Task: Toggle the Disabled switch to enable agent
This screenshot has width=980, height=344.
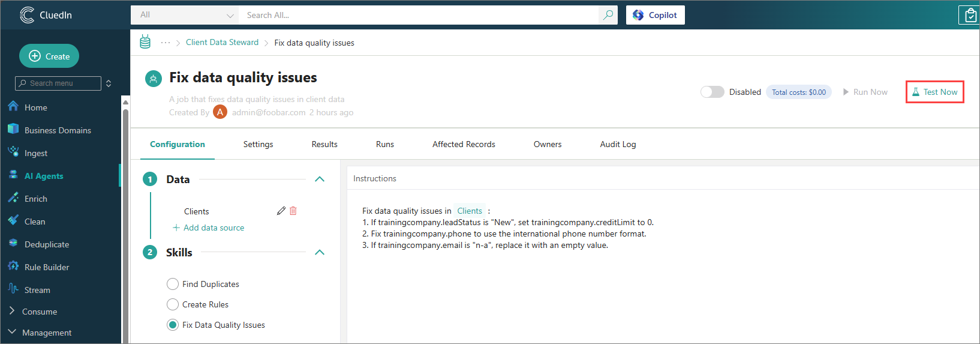Action: (x=712, y=92)
